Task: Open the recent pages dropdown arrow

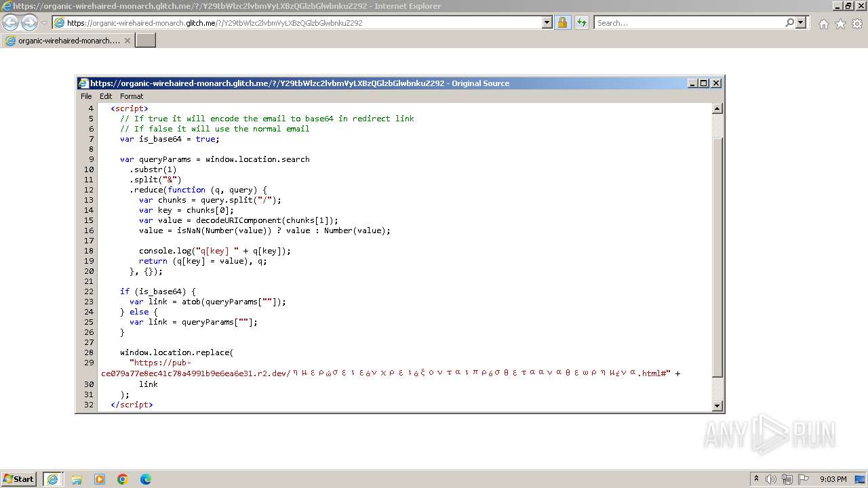Action: point(44,23)
